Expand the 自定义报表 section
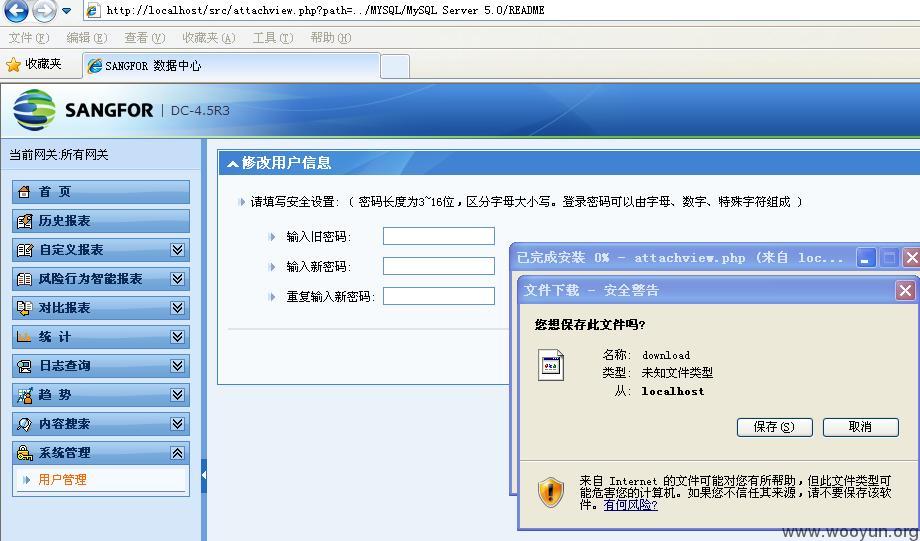Screen dimensions: 920x541 178,250
